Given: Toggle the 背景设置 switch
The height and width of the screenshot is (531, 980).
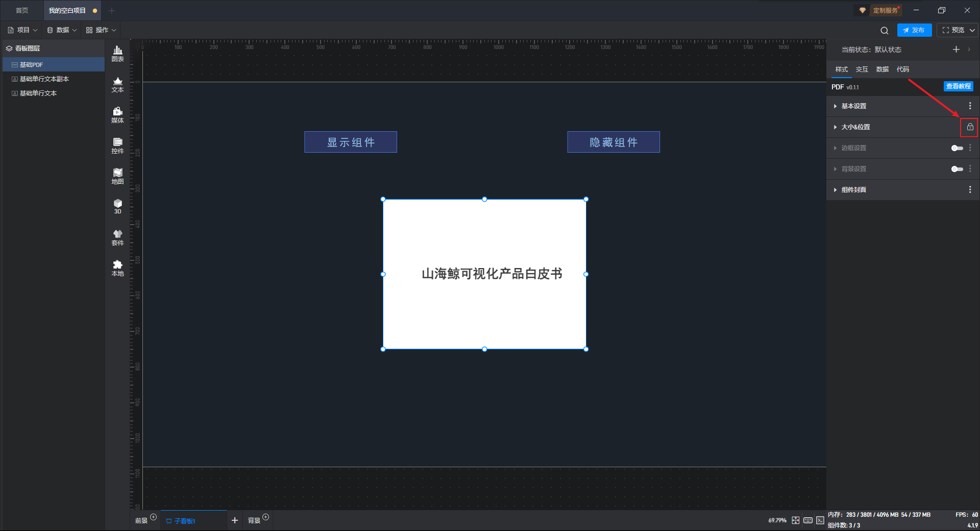Looking at the screenshot, I should [x=957, y=169].
